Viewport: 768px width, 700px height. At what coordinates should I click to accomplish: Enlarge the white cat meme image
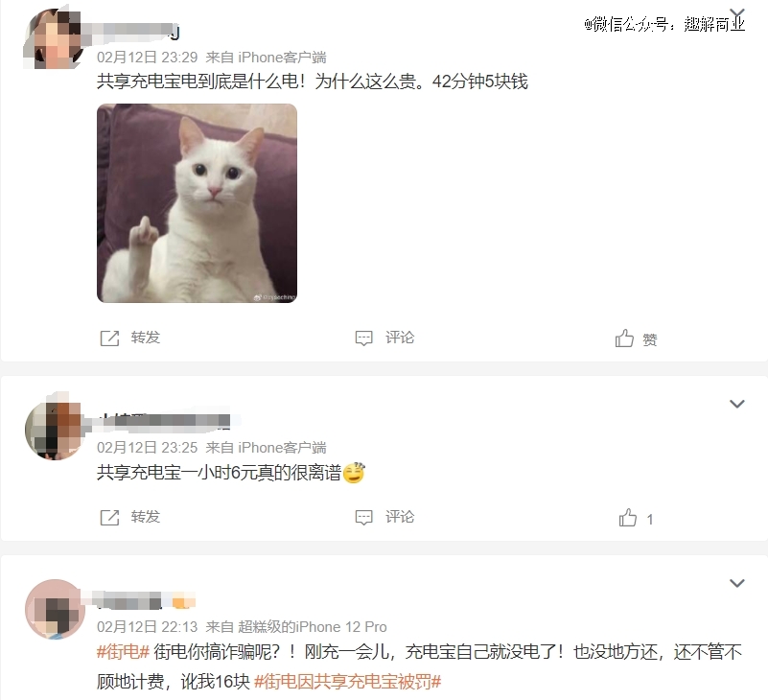[197, 203]
